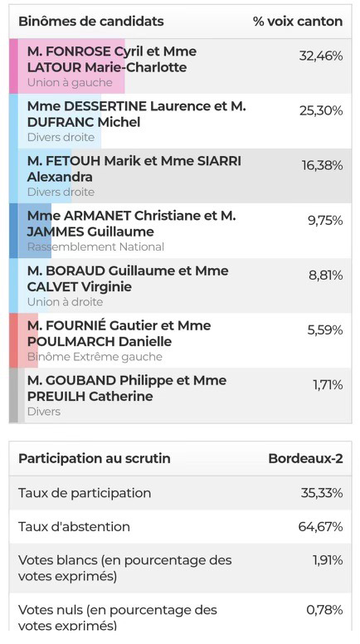Click the FETOUH Marik and SIARRI Alexandra entry

[180, 176]
